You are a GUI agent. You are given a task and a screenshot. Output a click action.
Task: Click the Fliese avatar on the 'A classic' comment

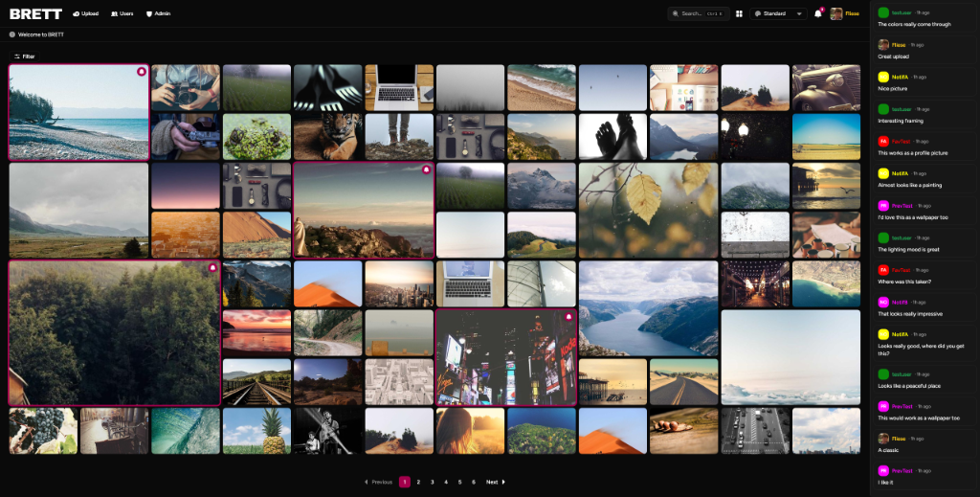coord(883,439)
